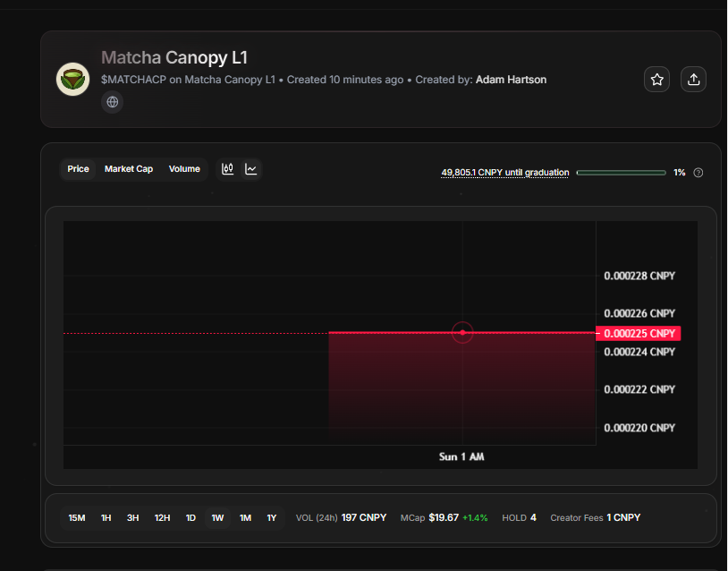Click the Creator Fees 1 CNPY stat
728x571 pixels.
coord(596,517)
